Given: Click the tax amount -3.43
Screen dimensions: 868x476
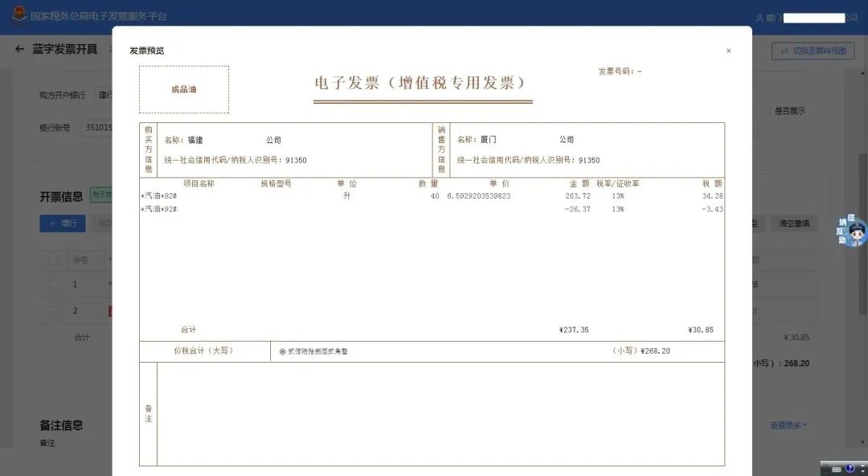Looking at the screenshot, I should 712,210.
